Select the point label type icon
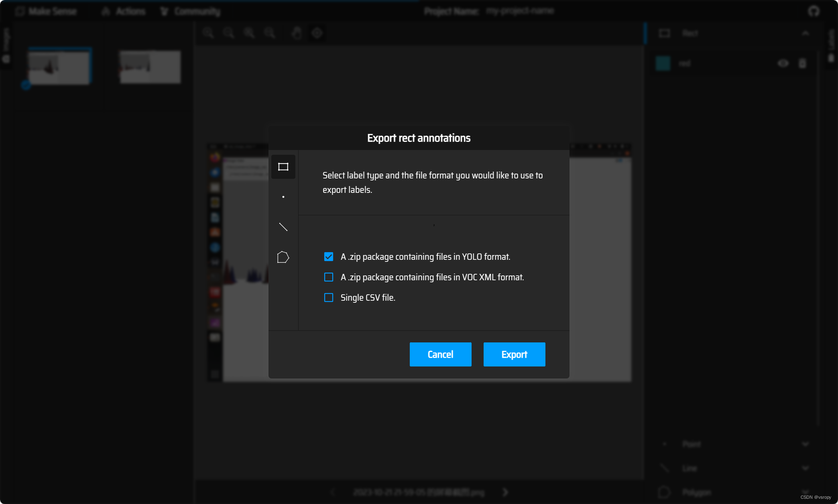Viewport: 838px width, 504px height. [x=283, y=197]
